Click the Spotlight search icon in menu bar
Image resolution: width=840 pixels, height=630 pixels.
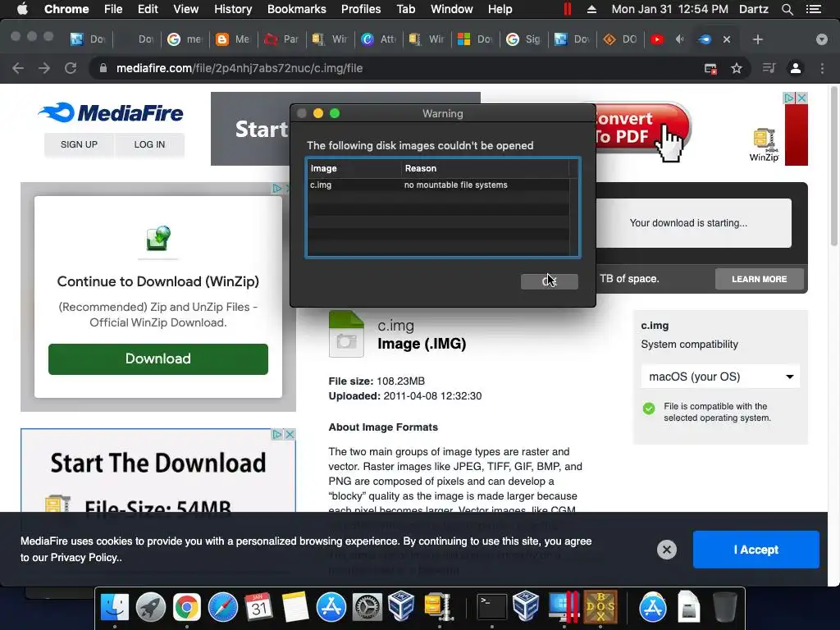(787, 9)
